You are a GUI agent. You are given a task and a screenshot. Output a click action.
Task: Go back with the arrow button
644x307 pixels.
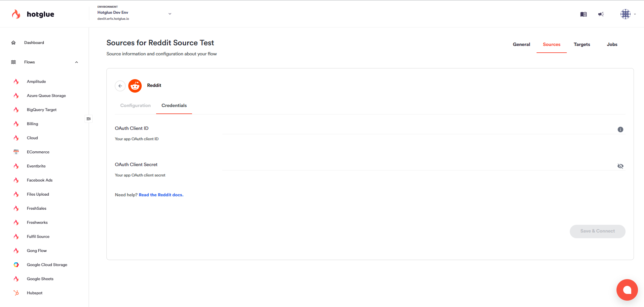tap(120, 86)
